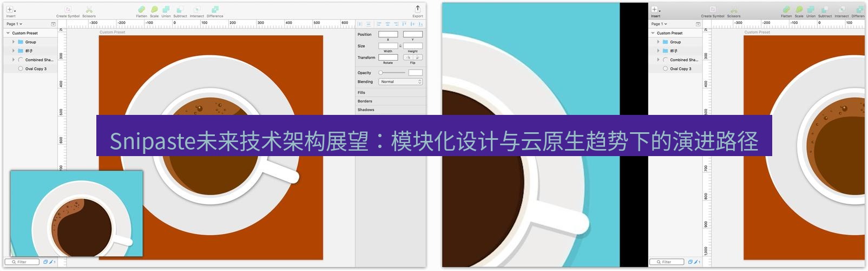This screenshot has width=868, height=271.
Task: Select Group layer name in right window
Action: tap(675, 42)
